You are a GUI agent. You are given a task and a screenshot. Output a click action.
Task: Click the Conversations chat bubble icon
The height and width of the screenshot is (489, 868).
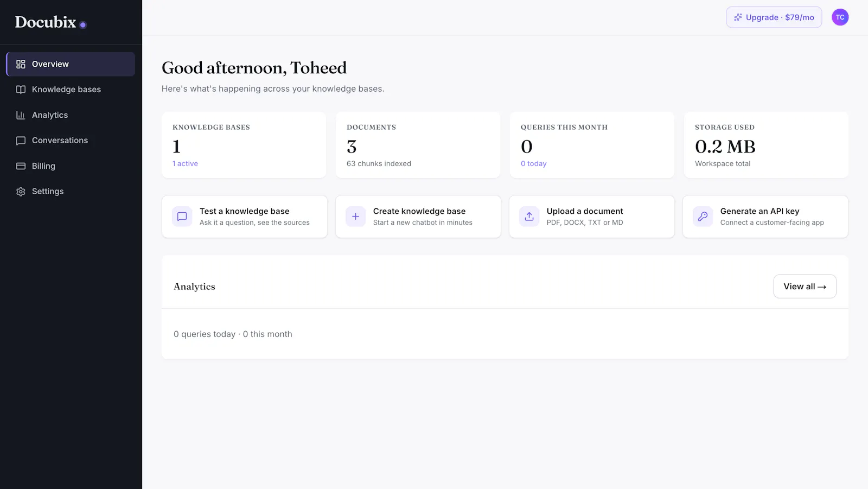click(21, 141)
